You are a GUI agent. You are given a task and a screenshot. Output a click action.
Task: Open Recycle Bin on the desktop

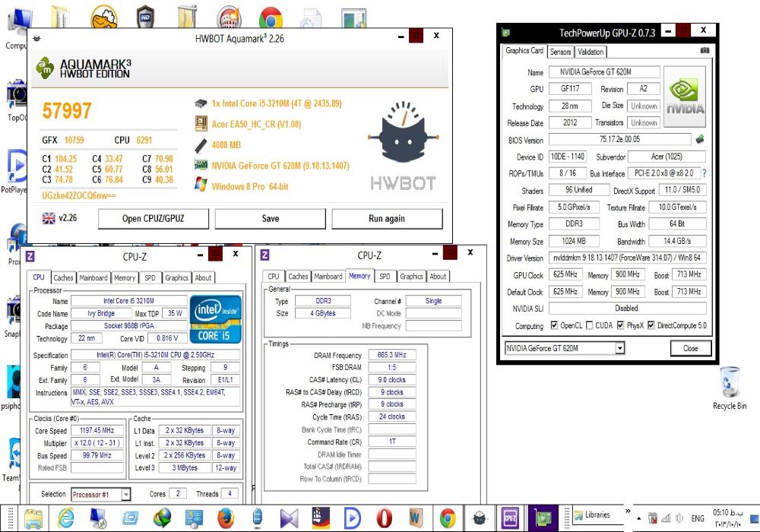730,388
